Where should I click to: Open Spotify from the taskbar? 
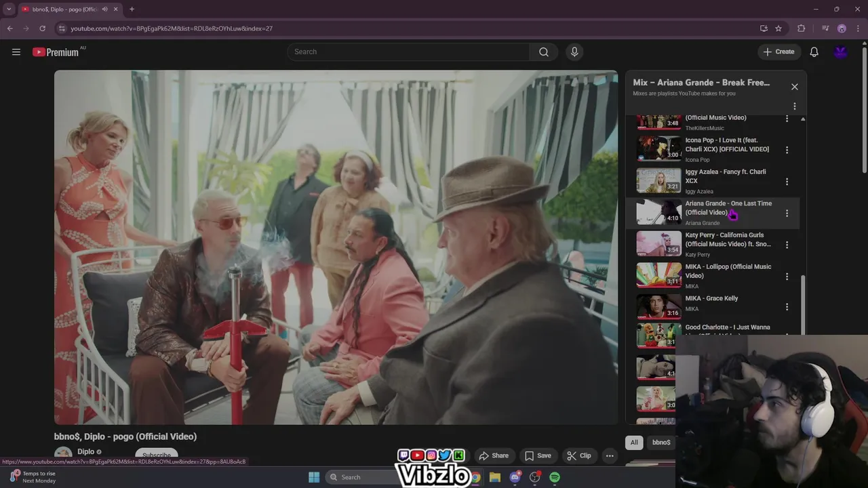point(555,477)
